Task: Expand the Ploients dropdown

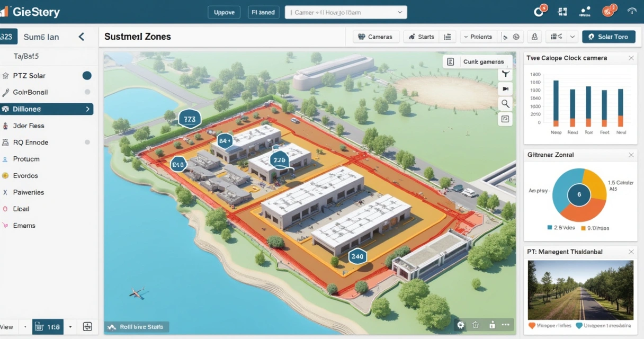Action: coord(477,37)
